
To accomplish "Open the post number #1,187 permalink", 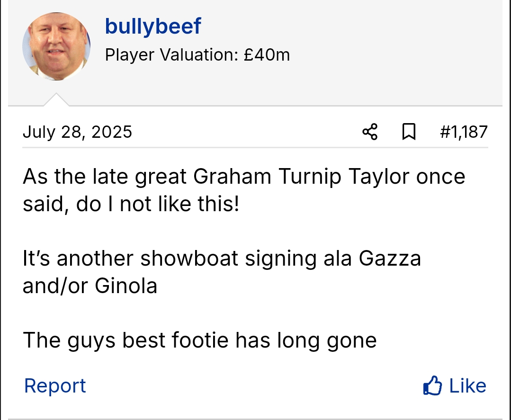I will (464, 132).
